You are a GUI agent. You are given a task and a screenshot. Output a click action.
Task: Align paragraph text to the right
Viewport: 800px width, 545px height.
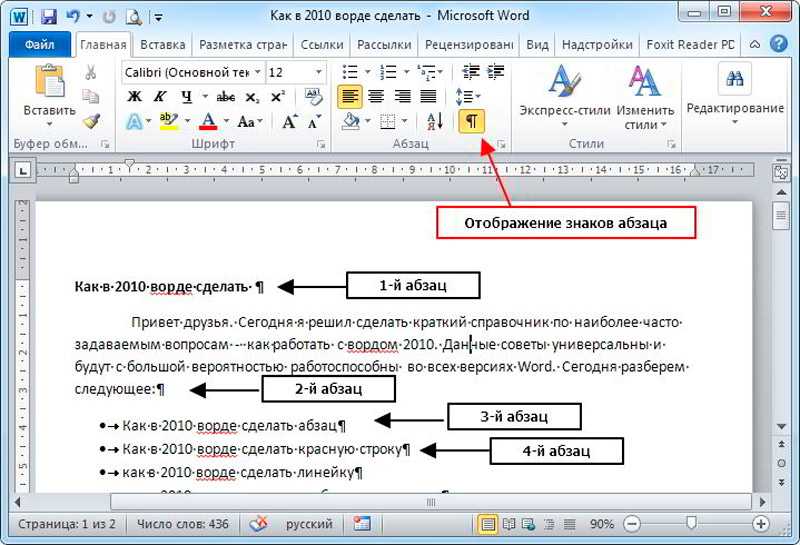point(403,96)
